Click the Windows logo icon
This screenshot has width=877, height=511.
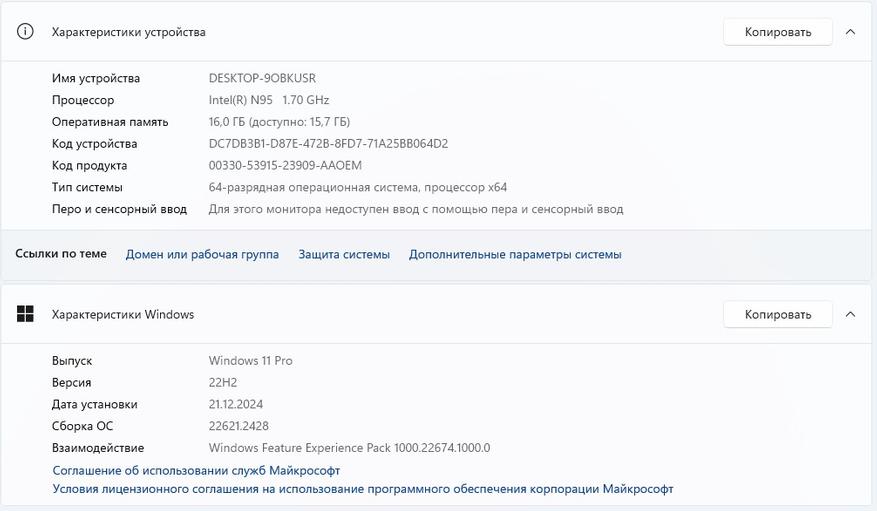(25, 314)
